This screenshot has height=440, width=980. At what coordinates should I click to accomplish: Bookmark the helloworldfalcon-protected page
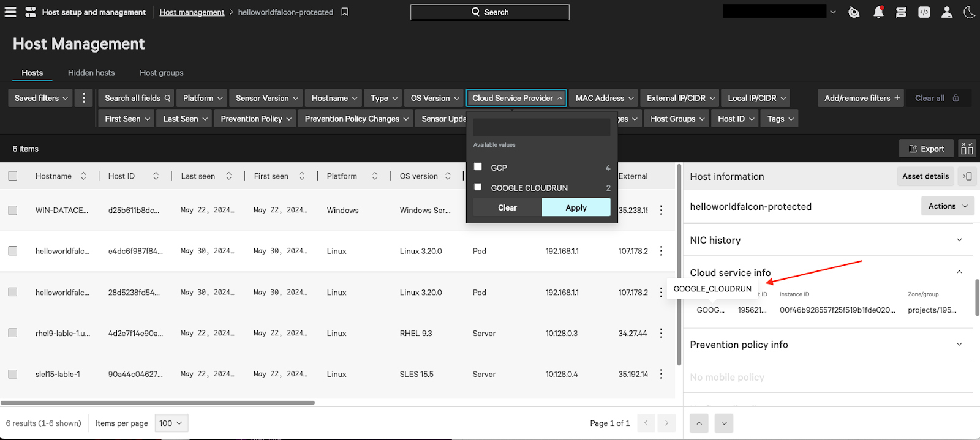345,12
